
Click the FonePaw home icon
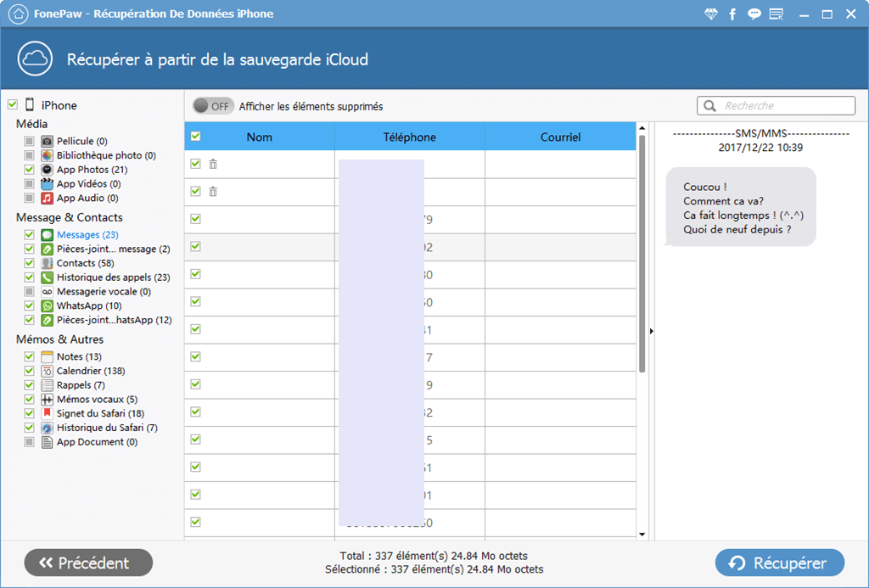[19, 14]
